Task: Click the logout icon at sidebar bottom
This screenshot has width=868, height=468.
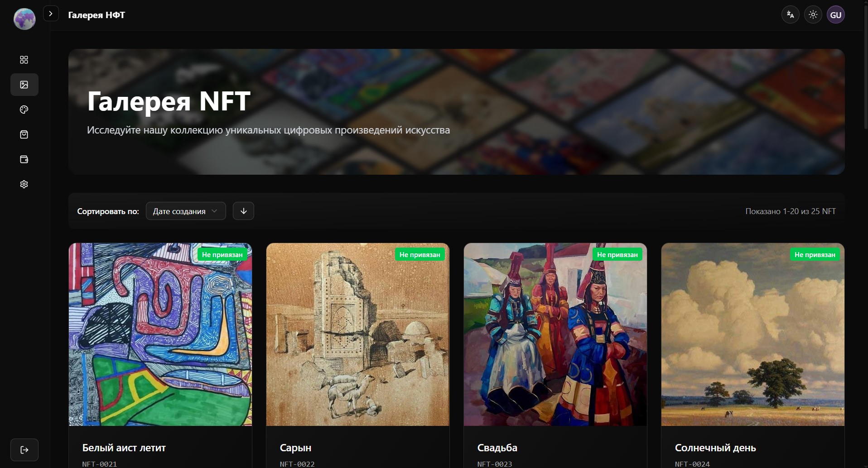Action: click(24, 449)
